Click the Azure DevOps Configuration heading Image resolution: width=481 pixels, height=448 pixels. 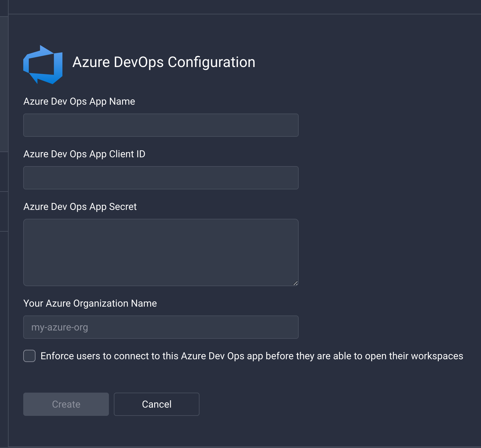[x=164, y=62]
